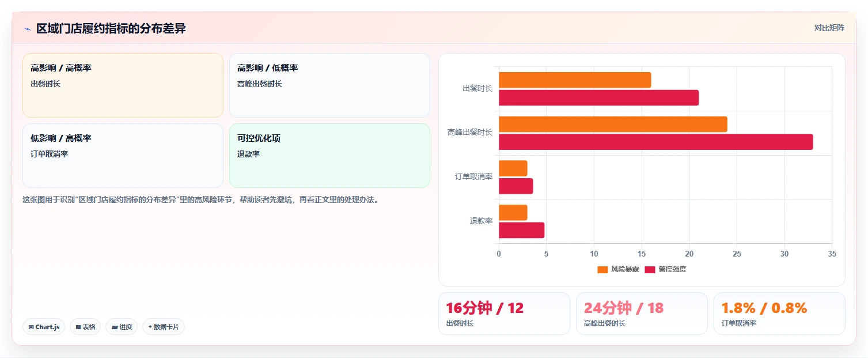The image size is (868, 358).
Task: Click the red 出餐时长 bar
Action: coord(598,98)
